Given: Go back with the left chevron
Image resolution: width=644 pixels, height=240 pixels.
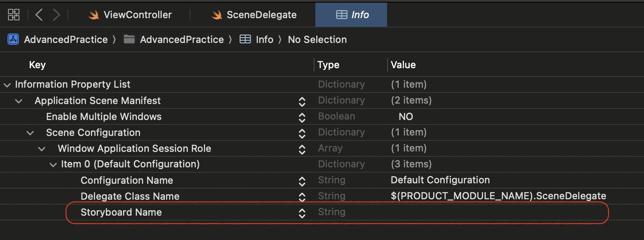Looking at the screenshot, I should pos(39,15).
